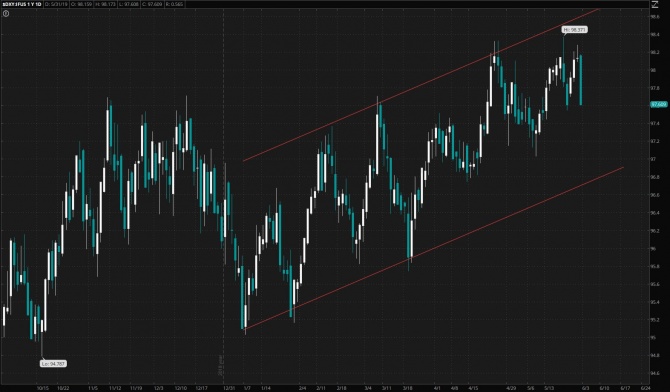Click the expand-scale arrow icon in top-right corner
This screenshot has width=670, height=392.
(x=655, y=5)
